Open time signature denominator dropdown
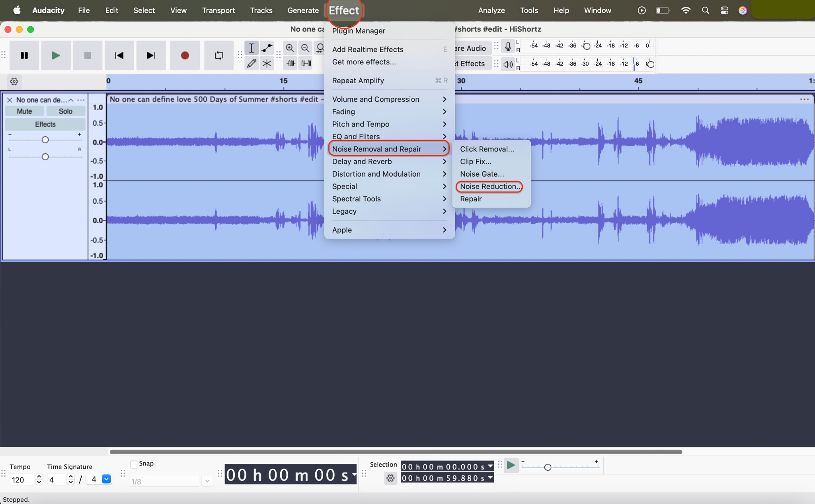Image resolution: width=815 pixels, height=504 pixels. 106,479
